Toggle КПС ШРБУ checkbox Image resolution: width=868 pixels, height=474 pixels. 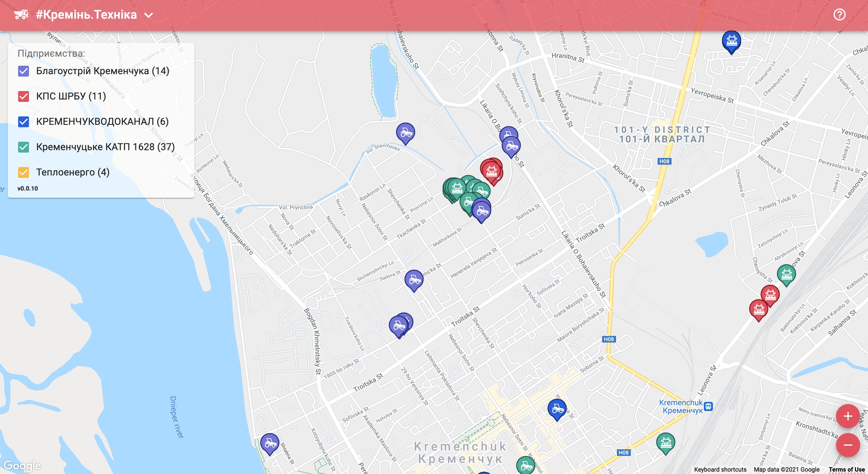[24, 96]
